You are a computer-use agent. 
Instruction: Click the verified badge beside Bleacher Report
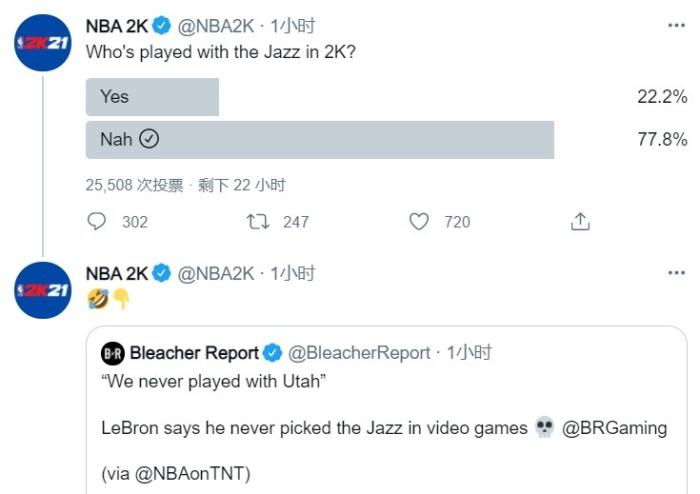(x=274, y=353)
